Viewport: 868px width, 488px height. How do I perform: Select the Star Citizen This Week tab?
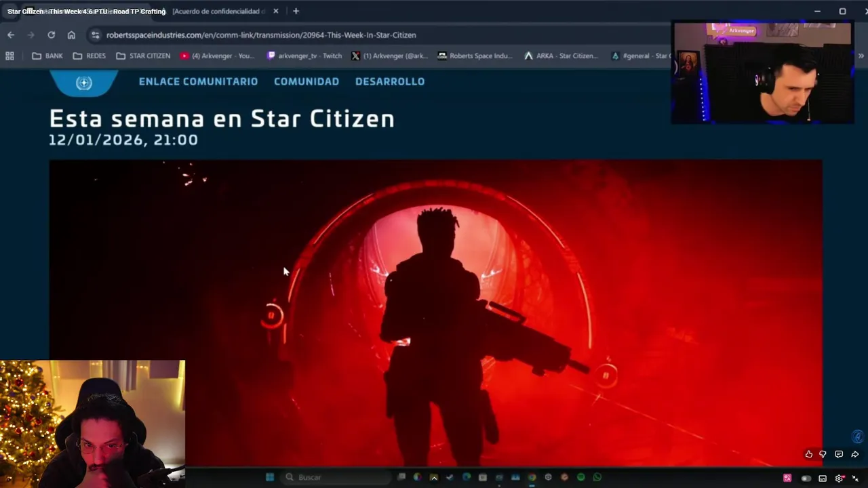pos(85,11)
